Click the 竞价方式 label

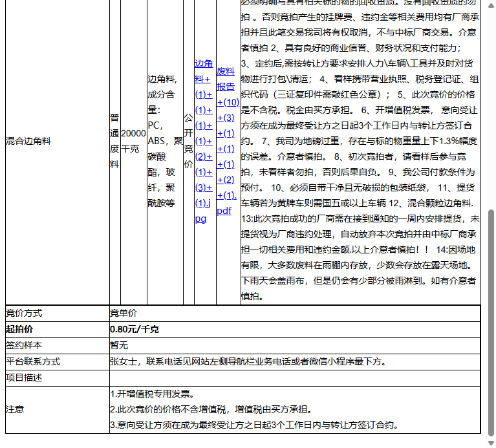[x=24, y=314]
